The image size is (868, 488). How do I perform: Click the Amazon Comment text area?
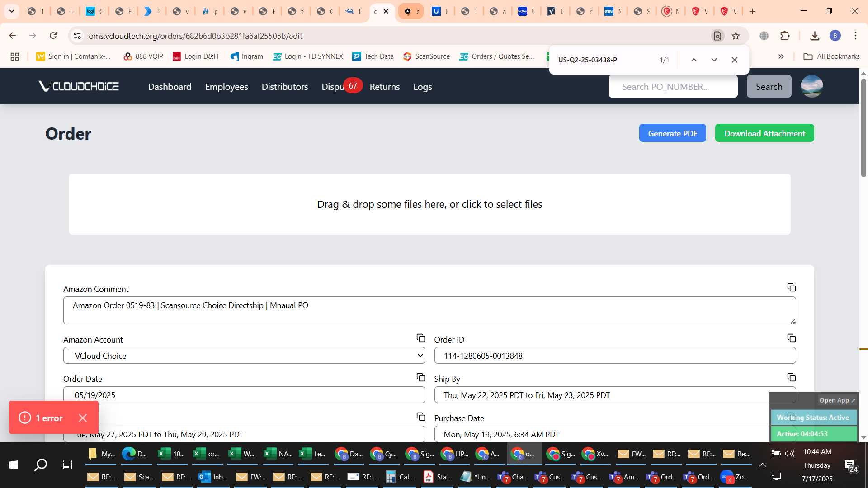click(x=429, y=310)
